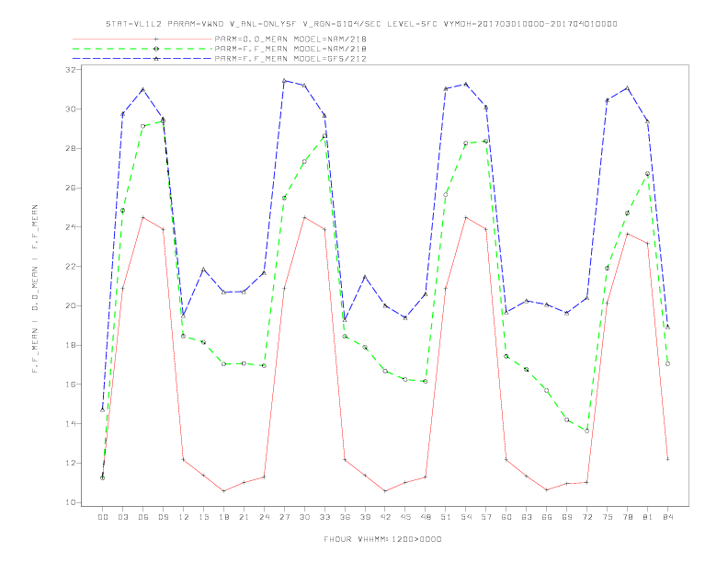Click x-axis tick label 84
728x563 pixels.
[x=668, y=517]
